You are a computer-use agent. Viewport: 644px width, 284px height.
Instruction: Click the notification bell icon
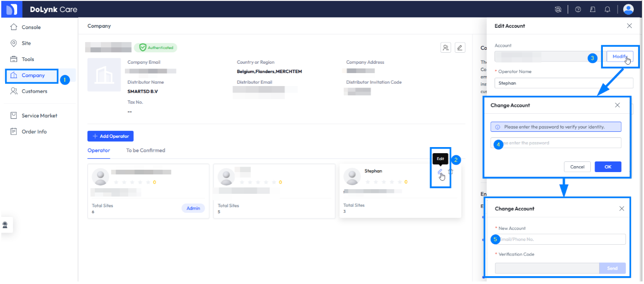(x=607, y=9)
